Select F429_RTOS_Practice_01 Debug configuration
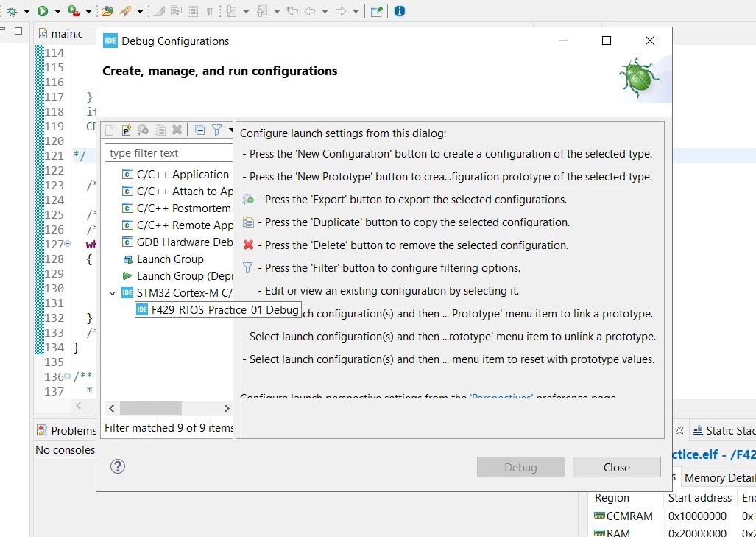Viewport: 756px width, 537px height. pos(217,310)
